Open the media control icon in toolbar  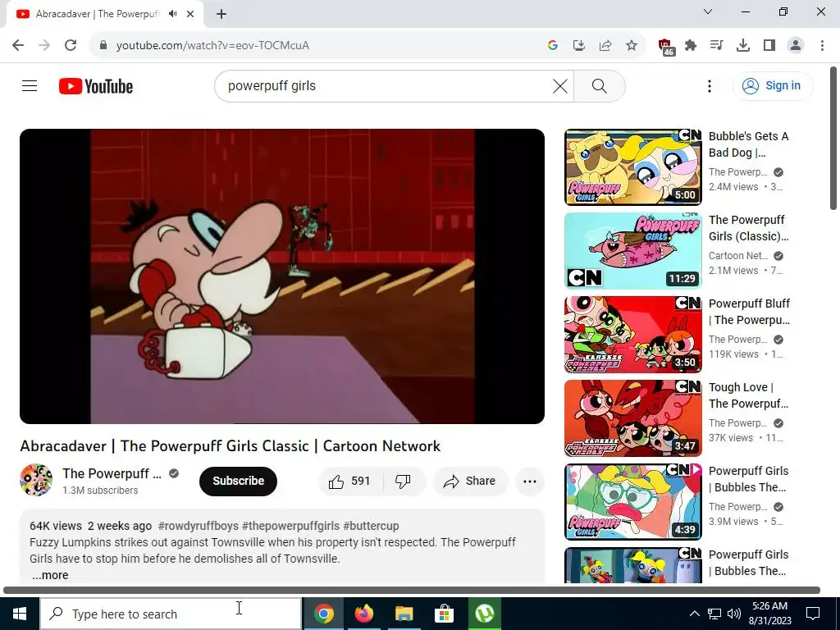[x=716, y=46]
